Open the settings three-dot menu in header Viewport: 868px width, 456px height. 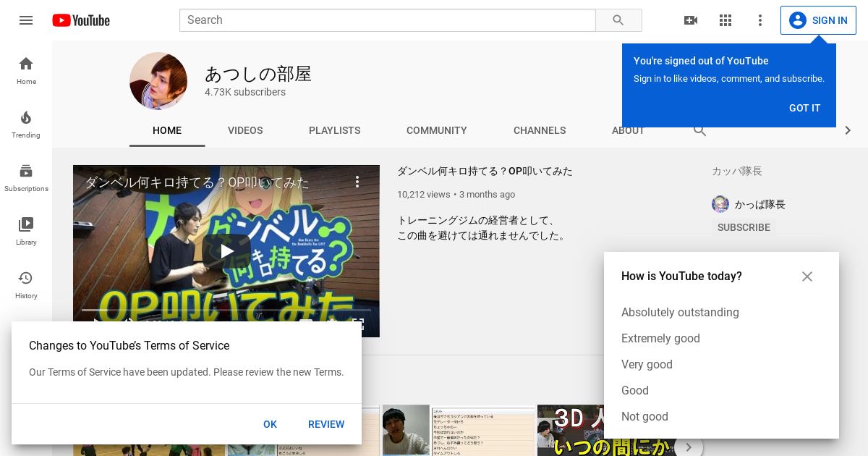coord(760,20)
